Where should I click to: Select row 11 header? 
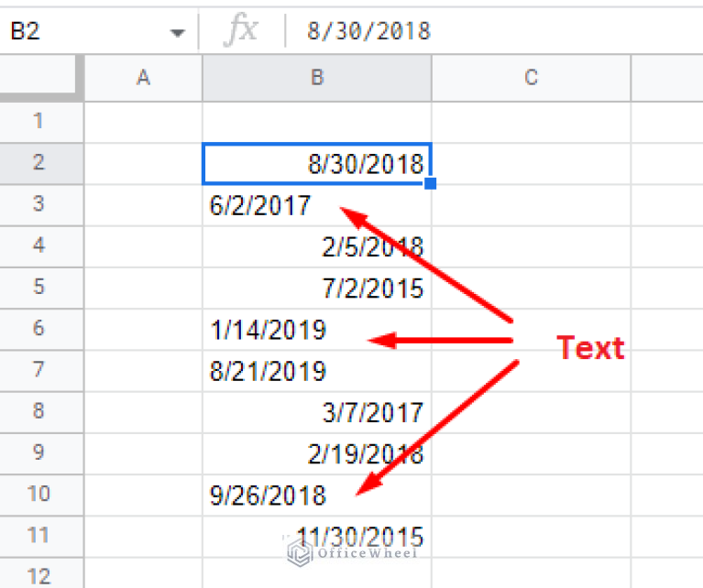[x=38, y=536]
